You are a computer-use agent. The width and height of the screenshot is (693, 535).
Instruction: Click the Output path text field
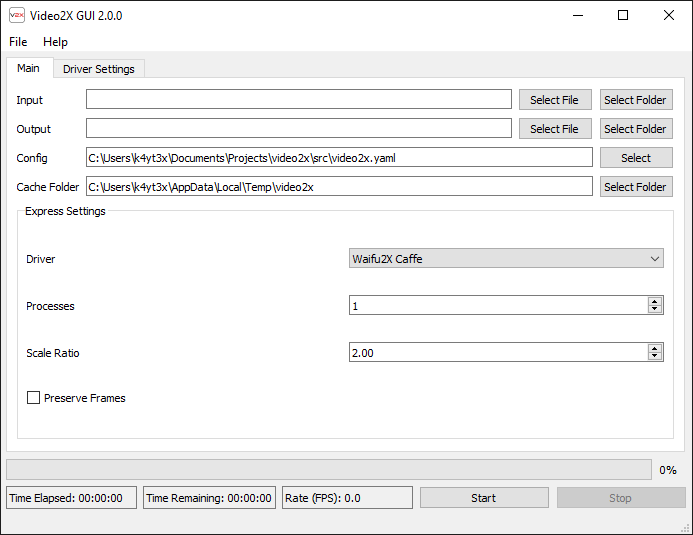[299, 129]
